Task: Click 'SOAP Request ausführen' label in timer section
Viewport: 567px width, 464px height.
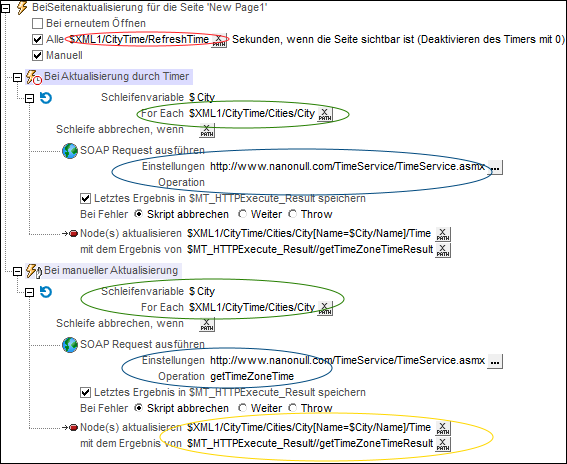Action: (142, 150)
